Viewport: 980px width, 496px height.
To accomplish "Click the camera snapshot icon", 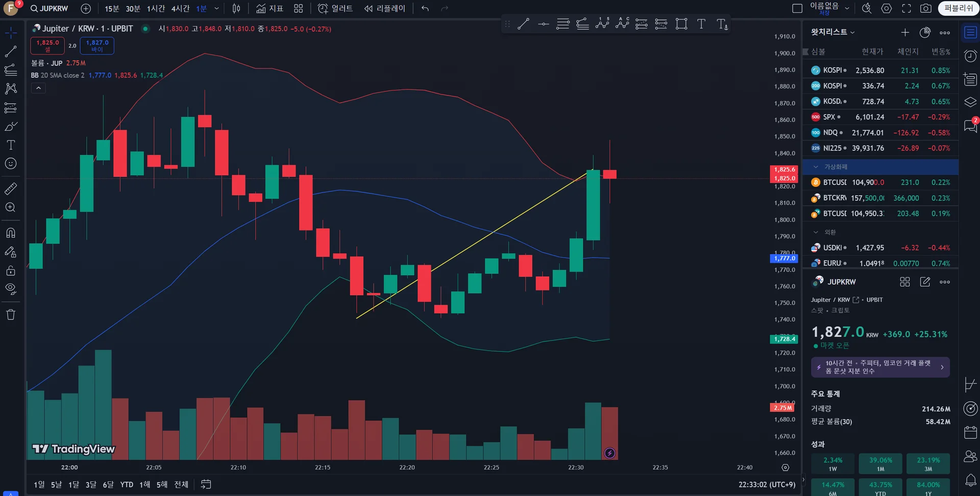I will [x=926, y=9].
